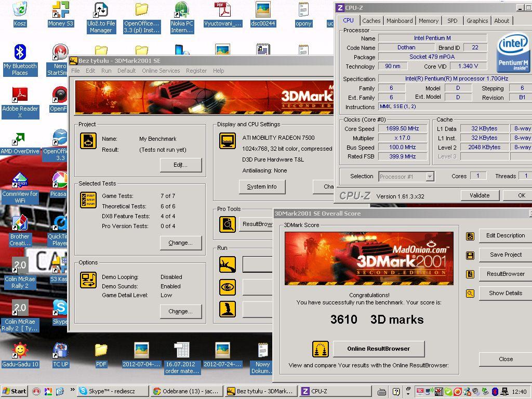Click Edit Description button
The width and height of the screenshot is (532, 399).
[x=506, y=235]
